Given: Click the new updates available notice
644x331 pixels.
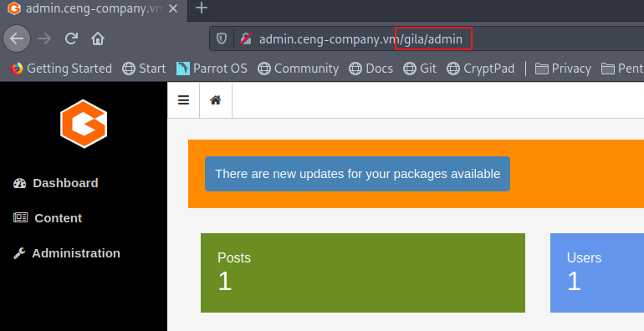Looking at the screenshot, I should [357, 174].
